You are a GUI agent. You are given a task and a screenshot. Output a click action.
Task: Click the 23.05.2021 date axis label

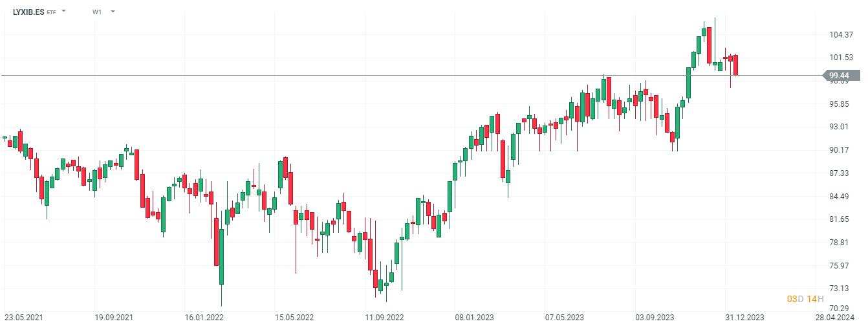pyautogui.click(x=24, y=318)
